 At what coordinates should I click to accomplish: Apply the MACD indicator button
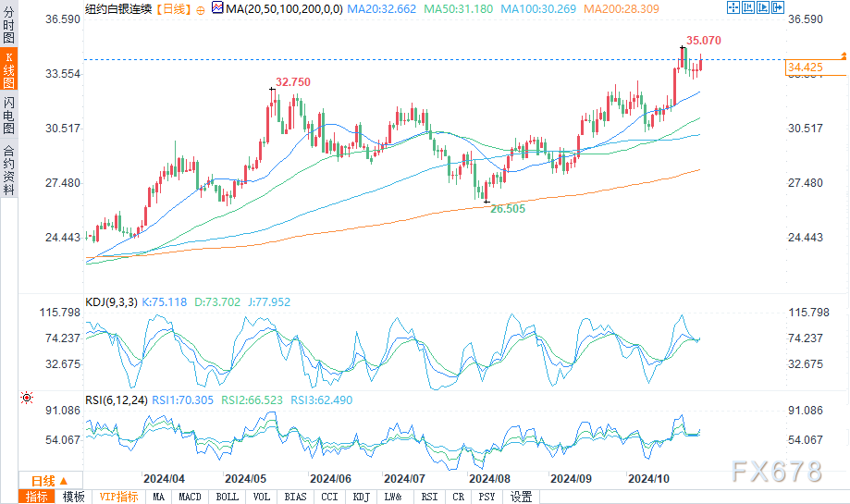point(190,497)
